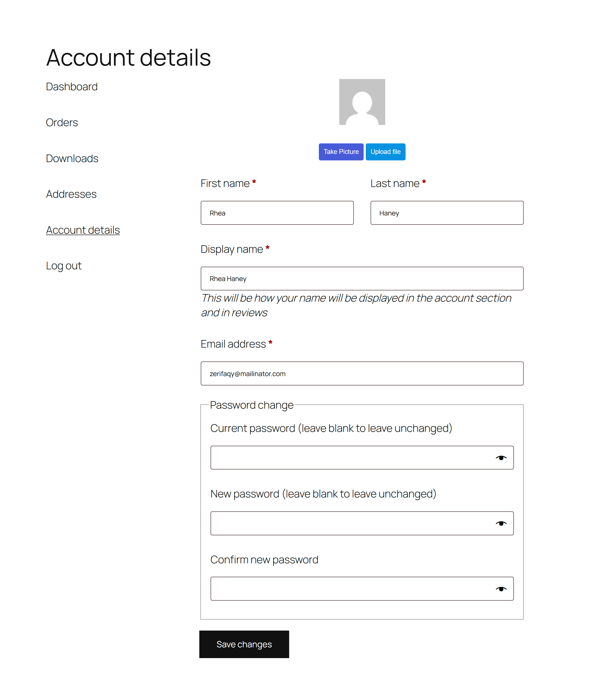Screen dimensions: 608x700
Task: Edit the Email address field
Action: (362, 373)
